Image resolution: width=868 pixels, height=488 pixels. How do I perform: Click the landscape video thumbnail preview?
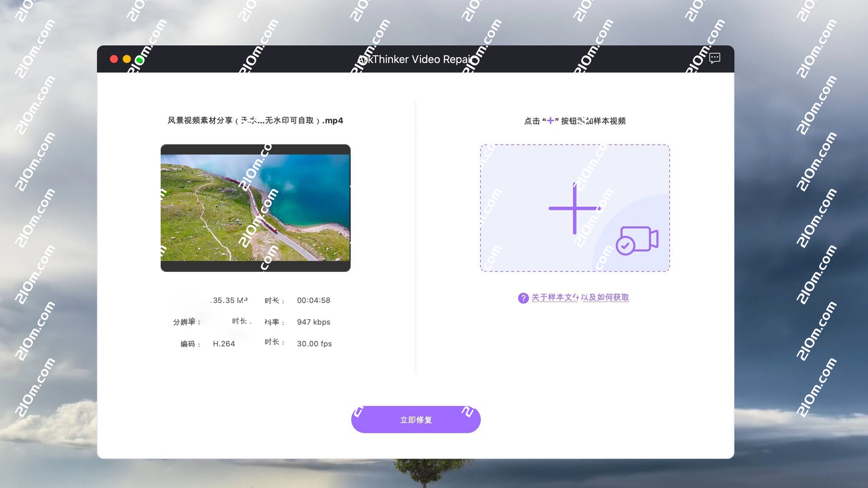coord(255,208)
